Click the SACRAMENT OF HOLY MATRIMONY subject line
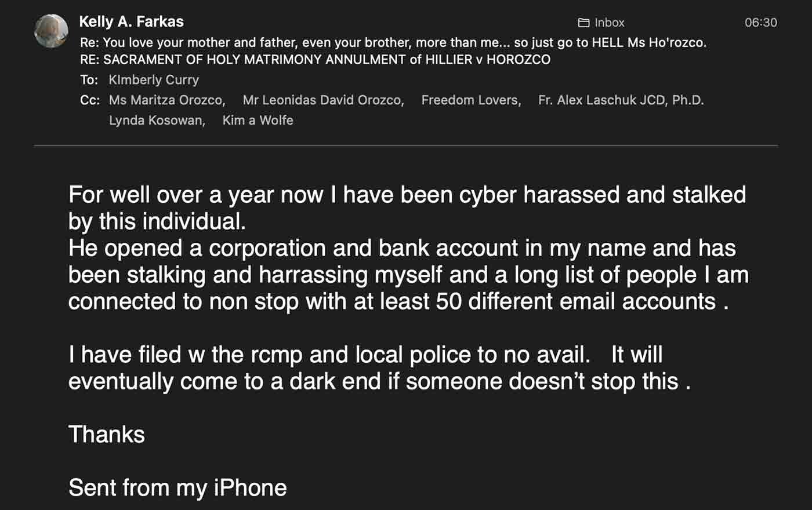 [x=315, y=59]
